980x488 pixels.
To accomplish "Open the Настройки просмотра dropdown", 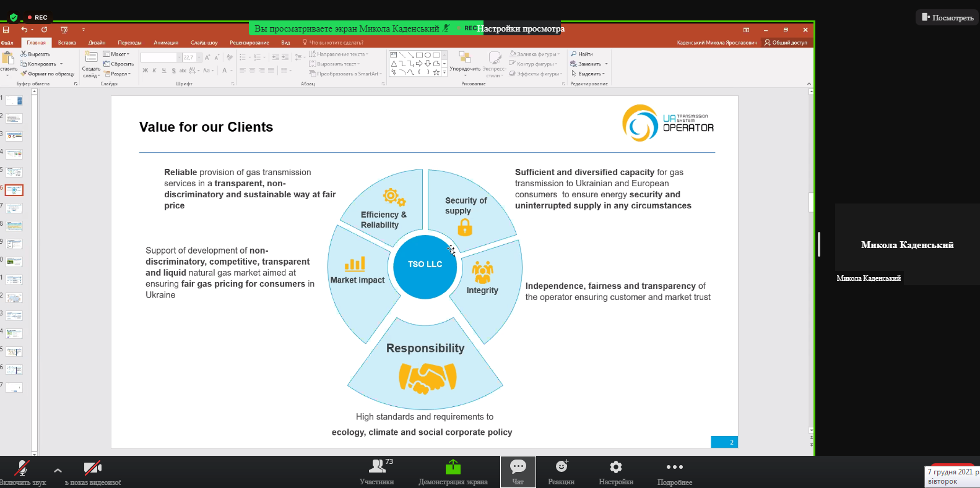I will pyautogui.click(x=521, y=28).
